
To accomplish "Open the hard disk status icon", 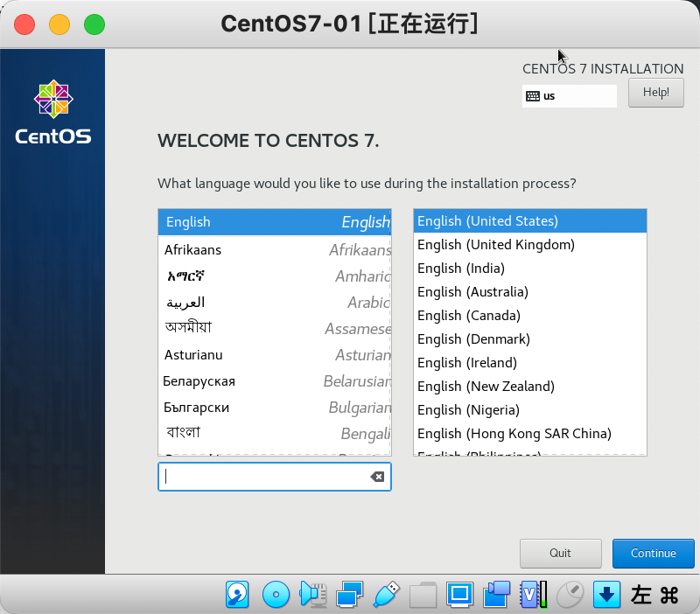I will point(237,595).
